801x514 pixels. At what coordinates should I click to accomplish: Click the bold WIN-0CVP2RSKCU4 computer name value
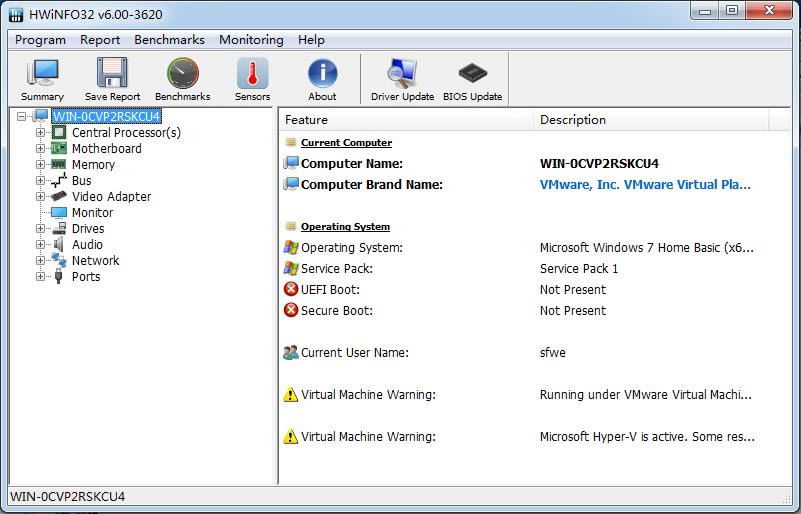click(x=599, y=163)
